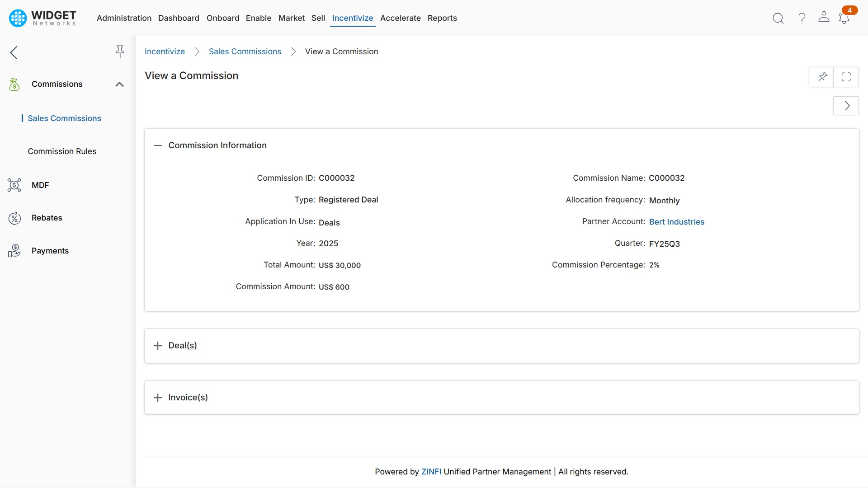
Task: Navigate to Sales Commissions breadcrumb link
Action: (x=245, y=52)
